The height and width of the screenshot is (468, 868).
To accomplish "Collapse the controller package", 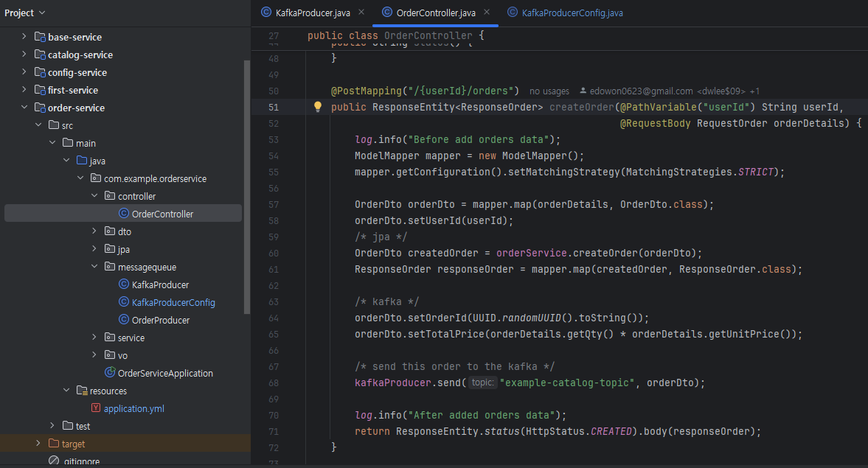I will point(94,196).
